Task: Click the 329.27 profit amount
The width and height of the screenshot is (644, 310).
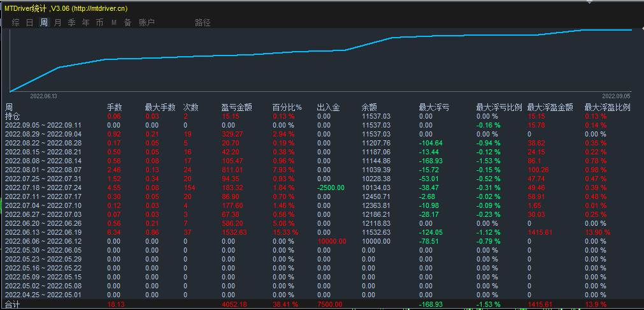Action: coord(232,134)
